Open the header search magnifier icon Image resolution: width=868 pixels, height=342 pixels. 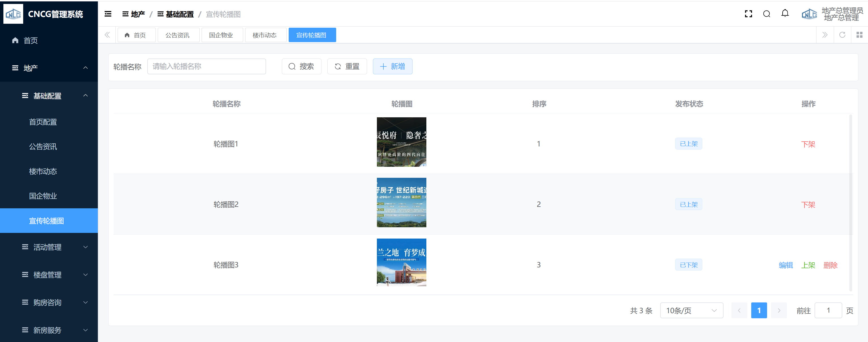click(x=766, y=14)
